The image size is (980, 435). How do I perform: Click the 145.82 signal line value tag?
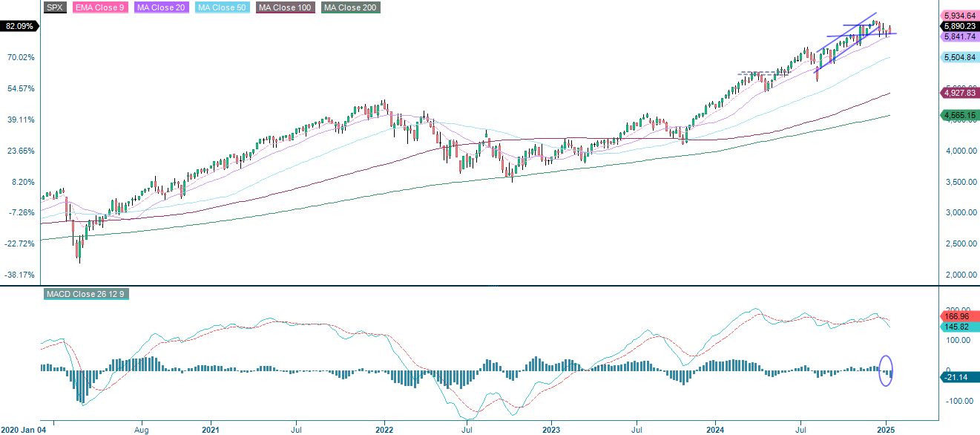coord(956,327)
